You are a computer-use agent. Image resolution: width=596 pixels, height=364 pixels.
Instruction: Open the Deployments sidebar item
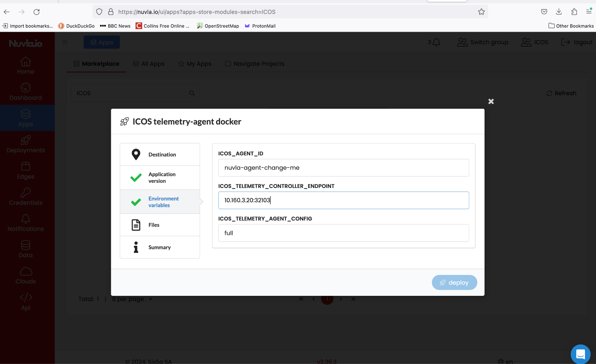click(26, 144)
